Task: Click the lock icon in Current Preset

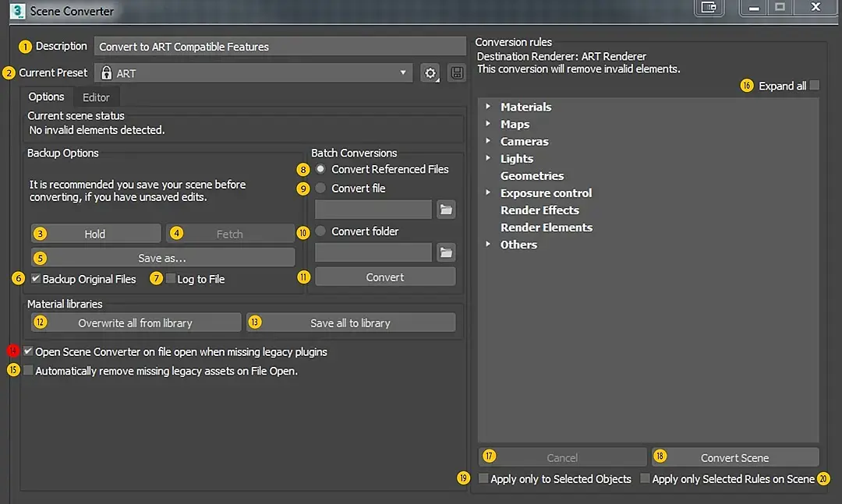Action: point(107,73)
